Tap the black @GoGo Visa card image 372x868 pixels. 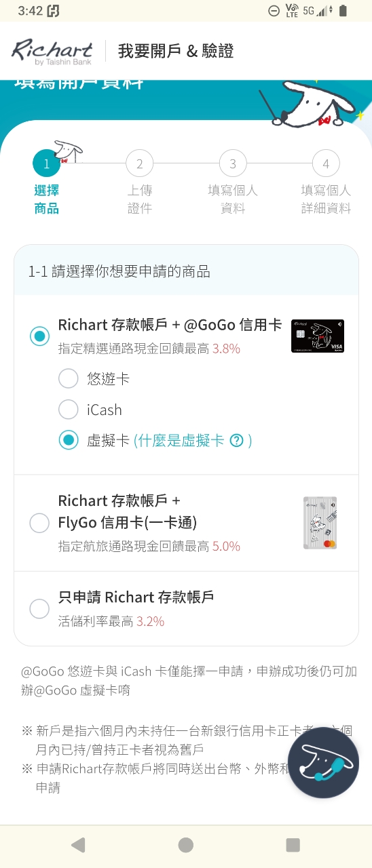(318, 336)
